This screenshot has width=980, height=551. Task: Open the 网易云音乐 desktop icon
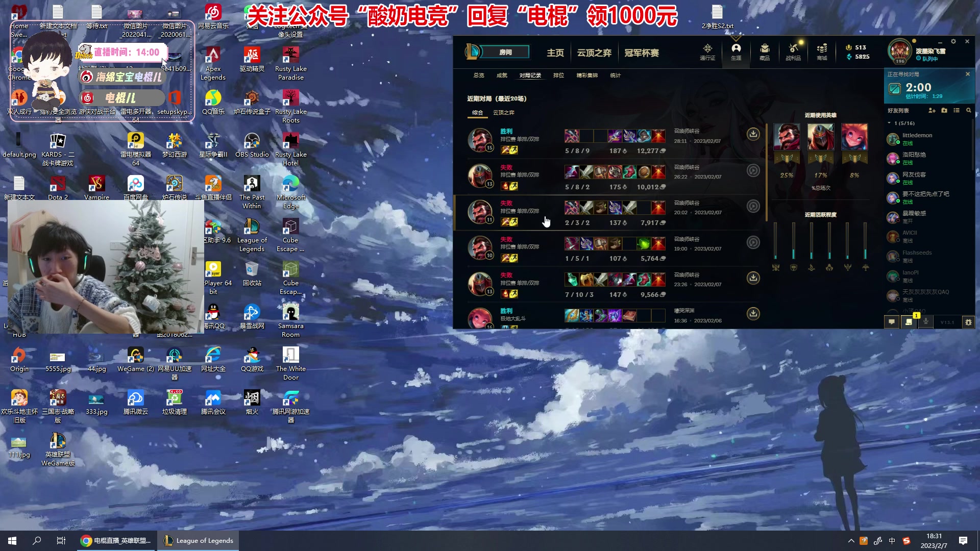(x=213, y=16)
